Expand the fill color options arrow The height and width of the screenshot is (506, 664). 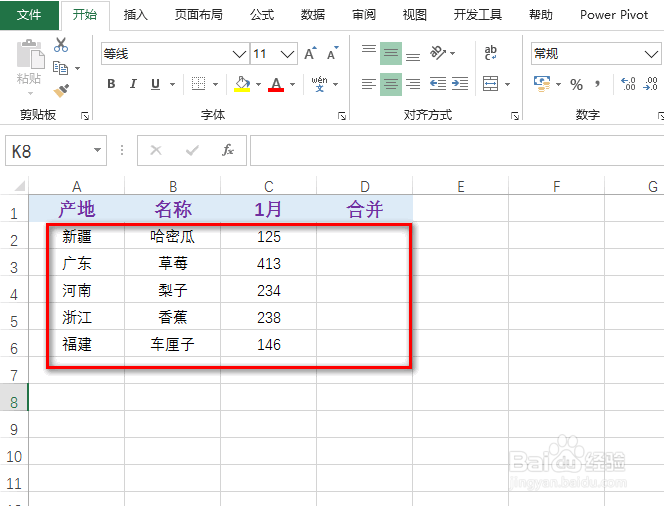point(258,84)
